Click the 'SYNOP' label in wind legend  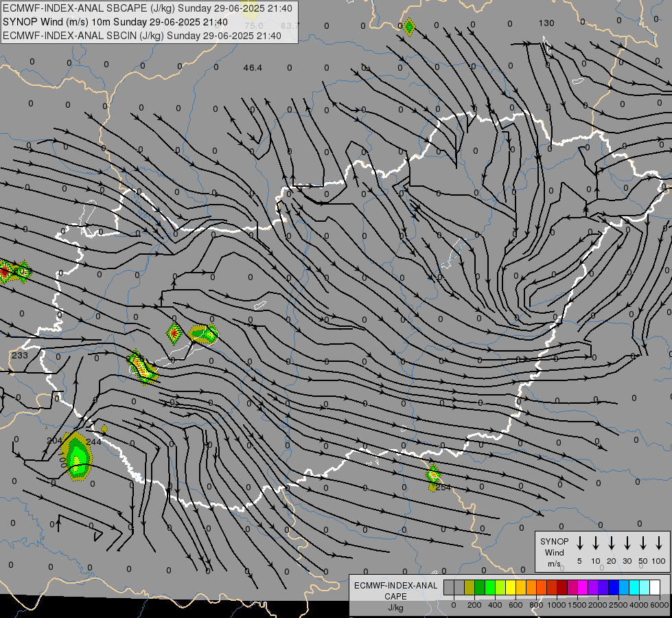554,541
